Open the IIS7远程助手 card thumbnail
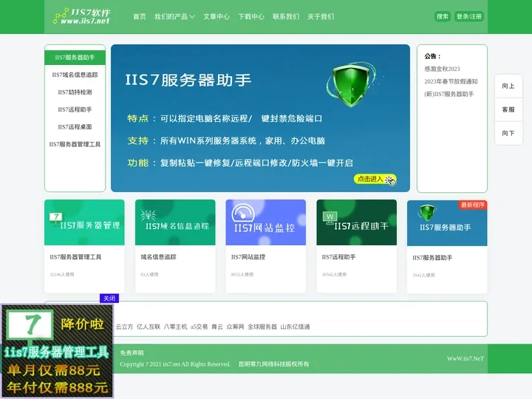This screenshot has height=399, width=532. coord(357,222)
